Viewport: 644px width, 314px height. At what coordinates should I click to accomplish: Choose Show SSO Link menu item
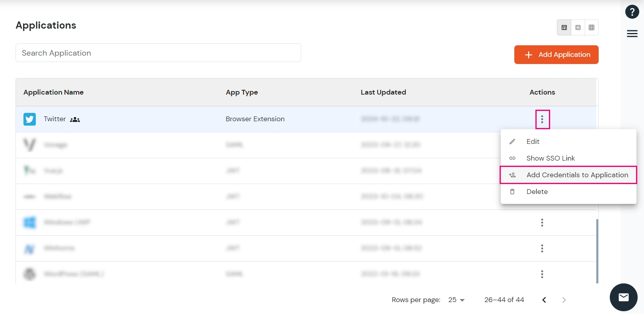568,158
